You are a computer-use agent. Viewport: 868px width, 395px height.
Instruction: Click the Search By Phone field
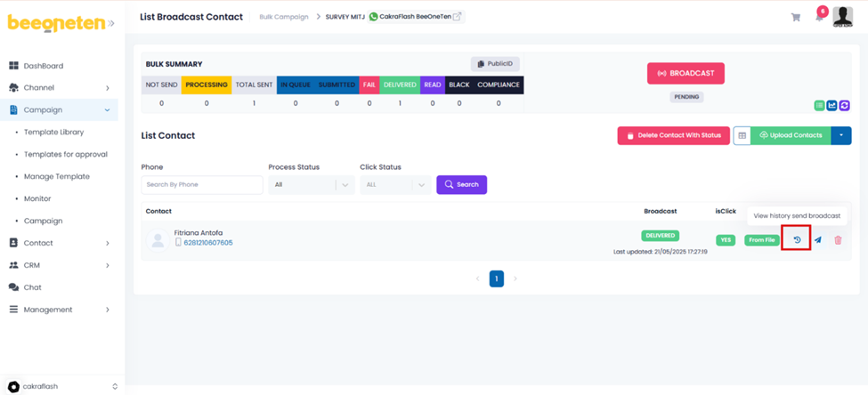pos(201,185)
